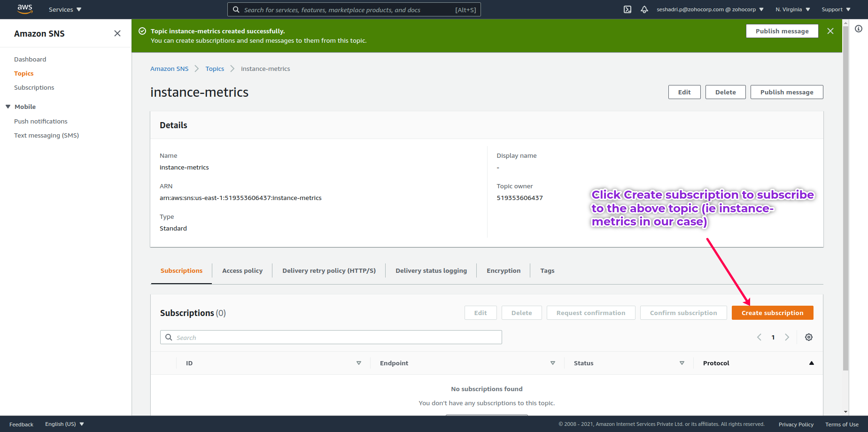Open the Terms of Use link

pyautogui.click(x=842, y=424)
